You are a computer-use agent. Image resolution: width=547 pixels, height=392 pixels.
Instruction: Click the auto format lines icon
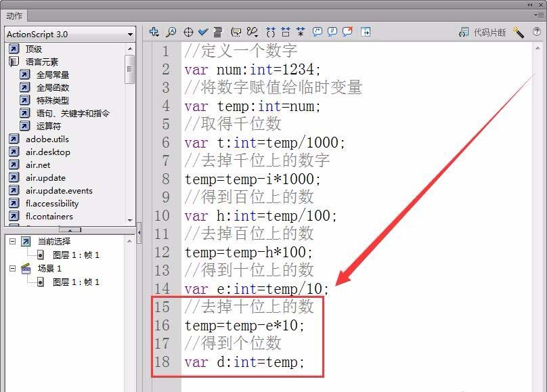pyautogui.click(x=218, y=32)
